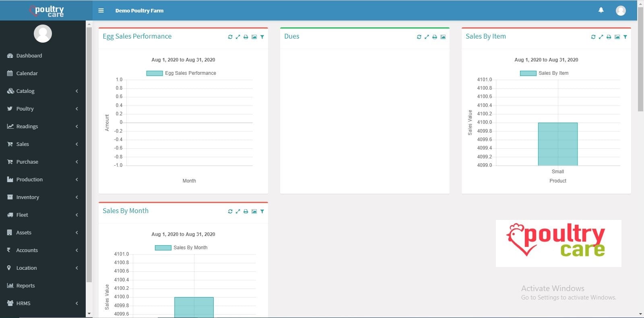The image size is (644, 318).
Task: Click the Dues heading
Action: (291, 36)
